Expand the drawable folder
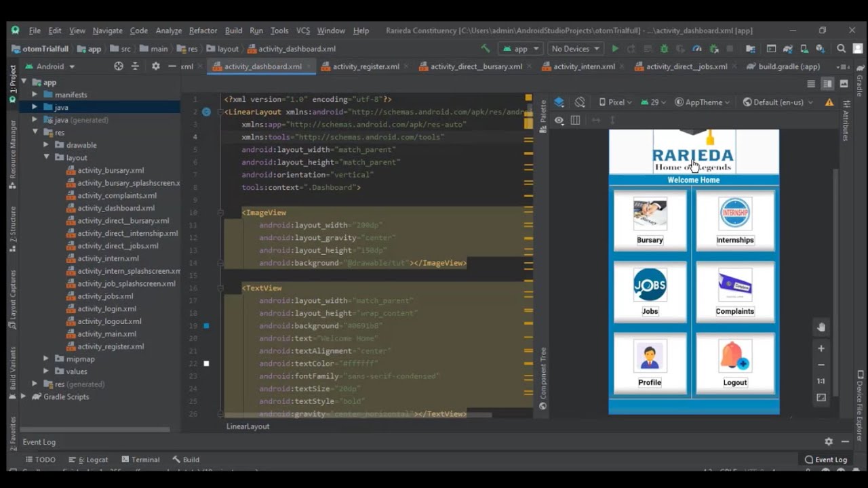The width and height of the screenshot is (868, 488). [x=46, y=145]
